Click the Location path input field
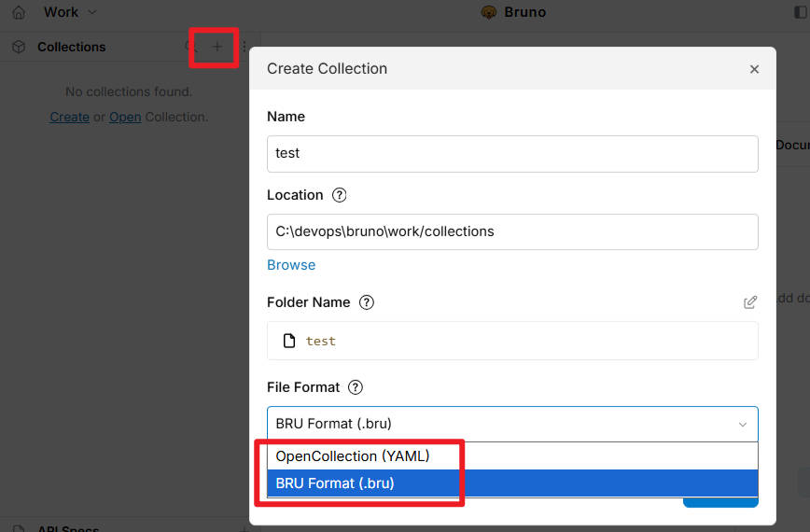Image resolution: width=810 pixels, height=532 pixels. coord(512,231)
